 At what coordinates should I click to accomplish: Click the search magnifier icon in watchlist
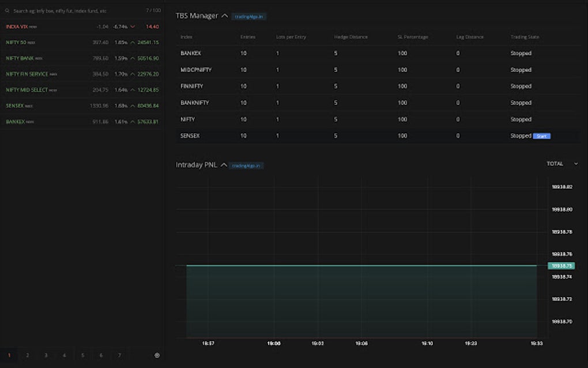pyautogui.click(x=7, y=11)
